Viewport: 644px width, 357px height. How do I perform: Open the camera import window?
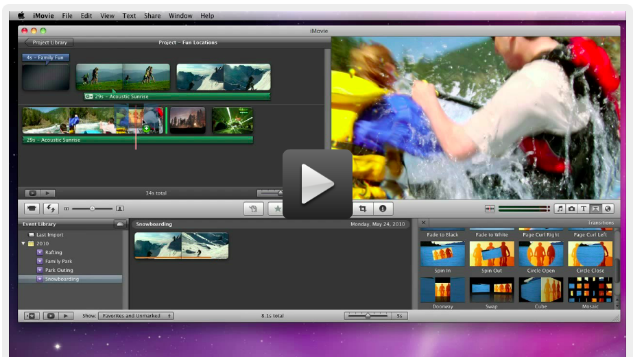point(32,208)
